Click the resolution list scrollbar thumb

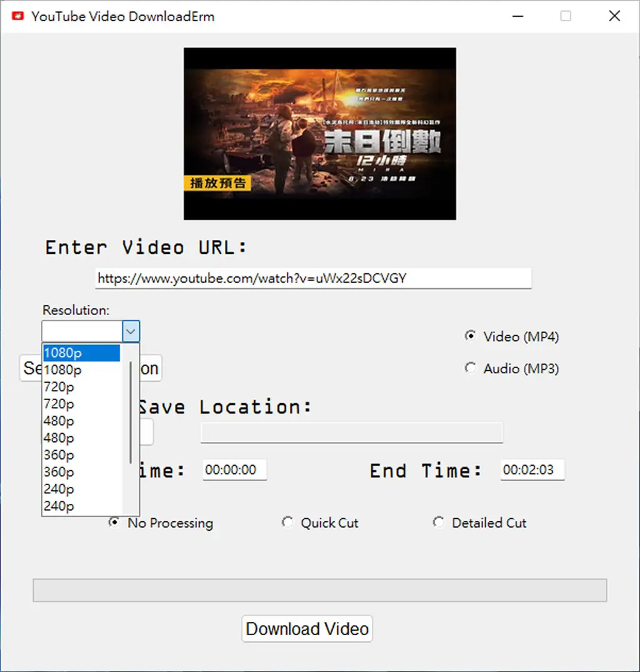130,413
